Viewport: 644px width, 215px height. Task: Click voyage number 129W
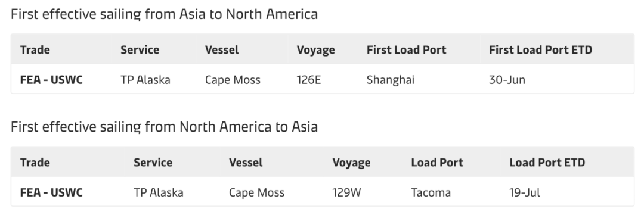(x=346, y=192)
